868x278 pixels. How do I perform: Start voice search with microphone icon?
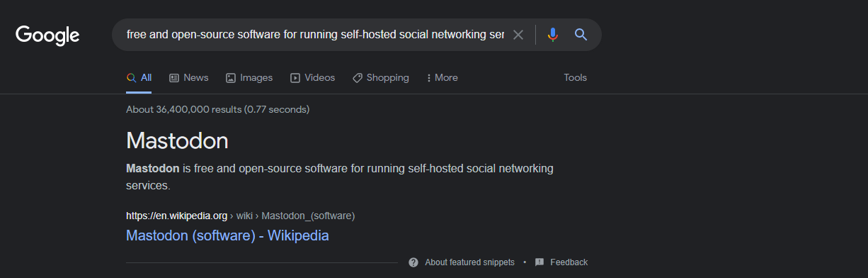(553, 35)
